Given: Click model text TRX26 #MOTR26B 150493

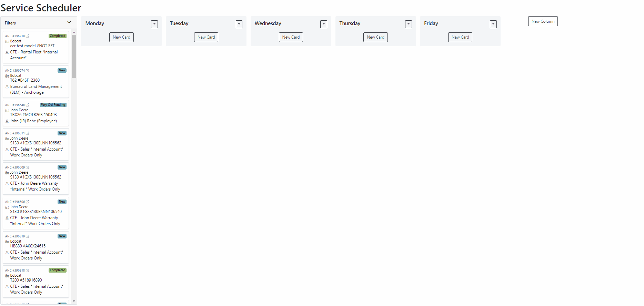Looking at the screenshot, I should tap(33, 115).
